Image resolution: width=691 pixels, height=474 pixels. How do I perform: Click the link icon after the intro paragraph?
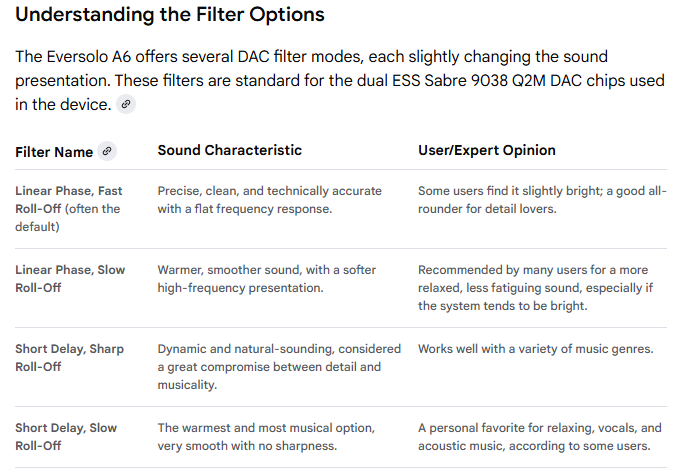125,105
